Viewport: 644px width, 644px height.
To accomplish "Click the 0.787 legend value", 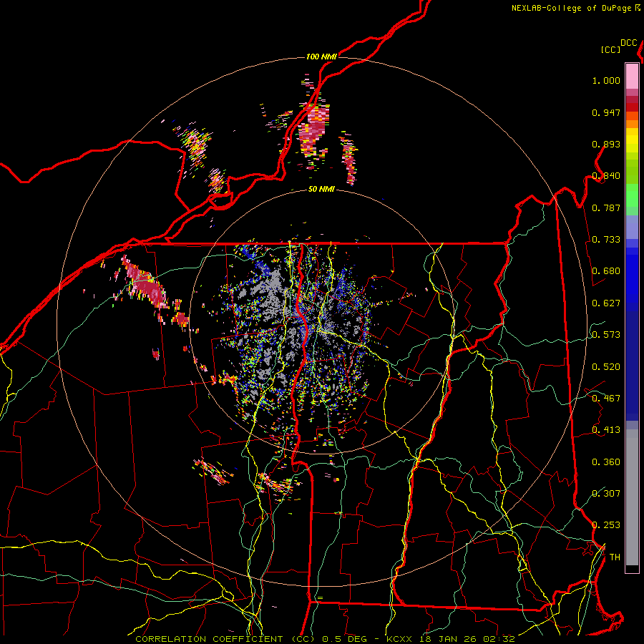I will [x=606, y=208].
